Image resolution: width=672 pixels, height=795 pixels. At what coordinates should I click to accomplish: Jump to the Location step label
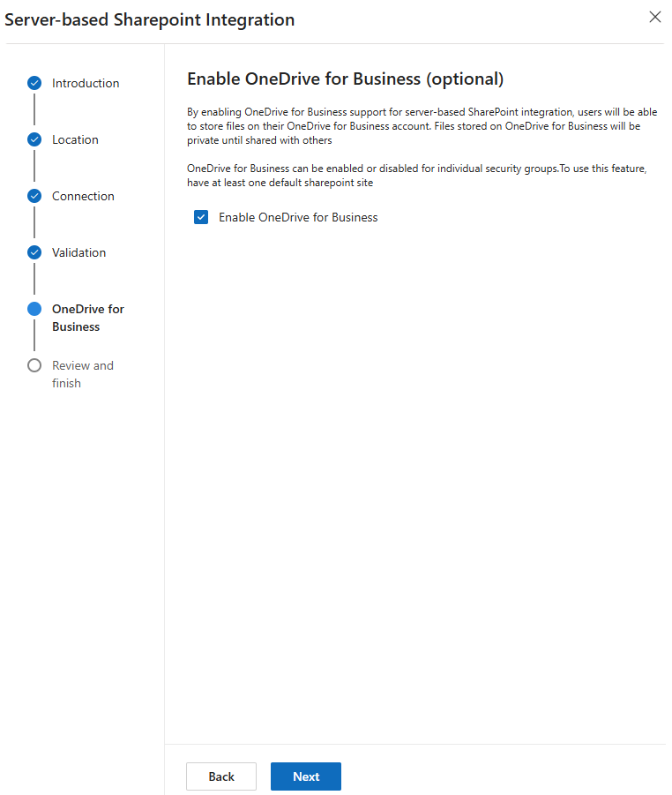pyautogui.click(x=75, y=139)
